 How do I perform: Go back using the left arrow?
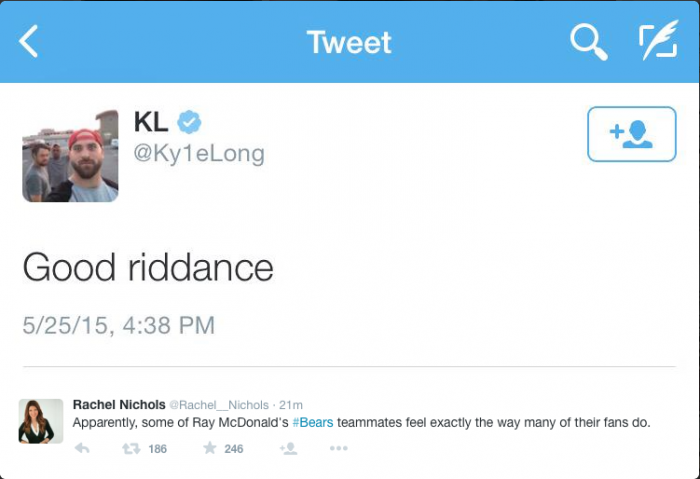coord(29,42)
